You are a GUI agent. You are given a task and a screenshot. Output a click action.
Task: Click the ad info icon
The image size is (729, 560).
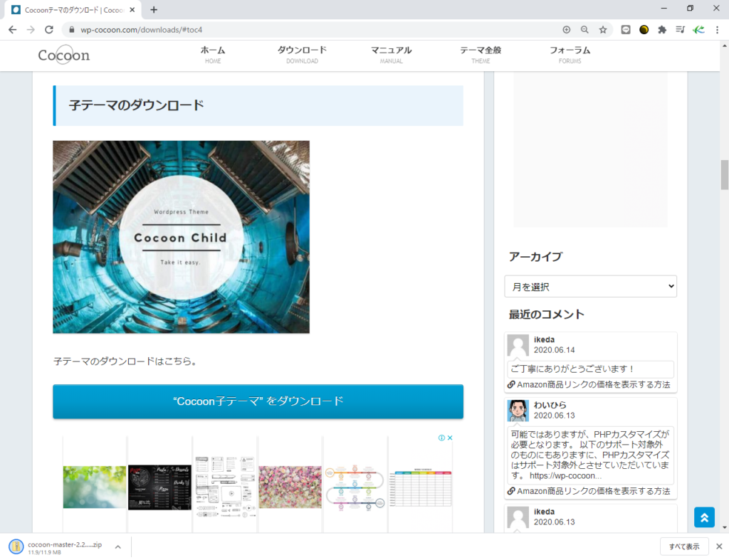tap(441, 438)
